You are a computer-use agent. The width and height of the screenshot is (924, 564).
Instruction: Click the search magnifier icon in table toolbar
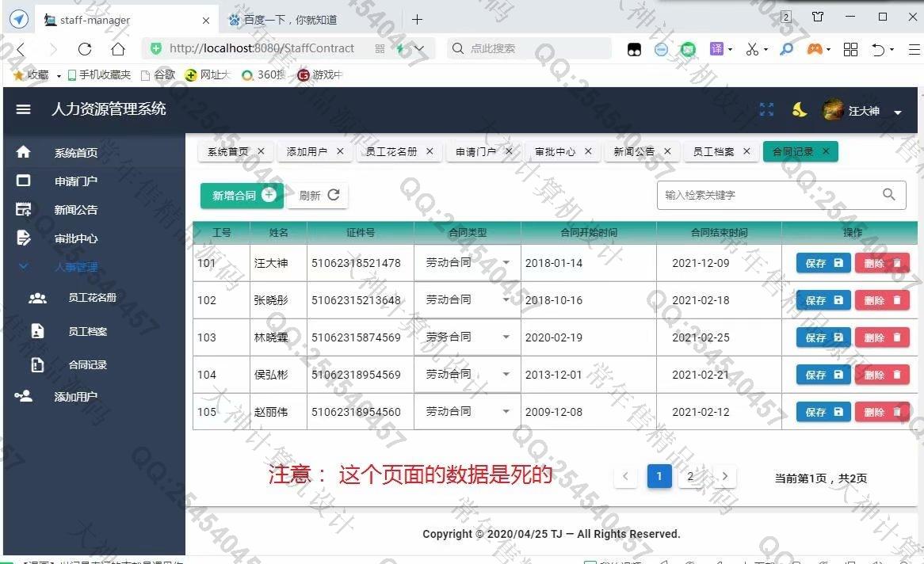tap(888, 195)
